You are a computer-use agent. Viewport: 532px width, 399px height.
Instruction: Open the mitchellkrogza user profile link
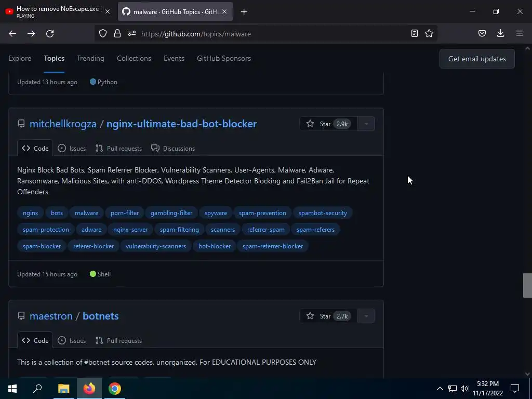pyautogui.click(x=63, y=124)
